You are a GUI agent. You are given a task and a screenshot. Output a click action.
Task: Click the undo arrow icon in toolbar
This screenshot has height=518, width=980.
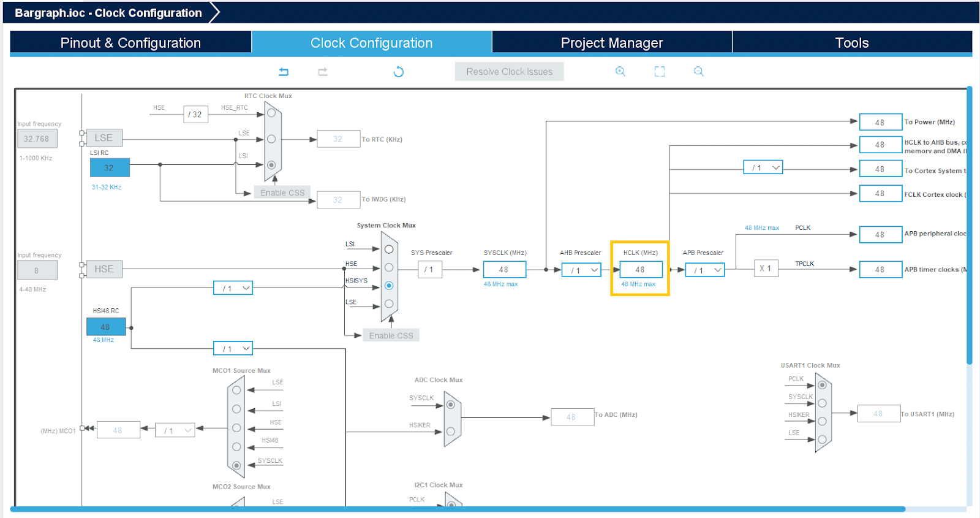(284, 72)
